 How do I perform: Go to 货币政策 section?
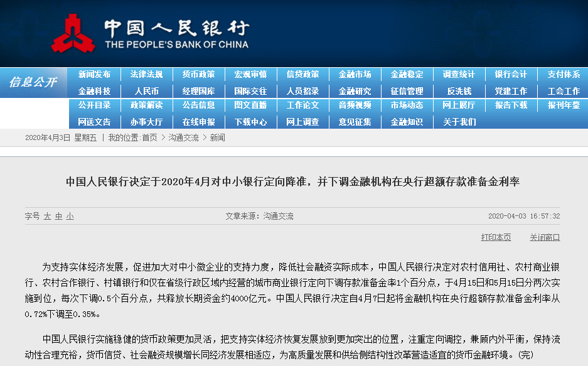[x=199, y=74]
